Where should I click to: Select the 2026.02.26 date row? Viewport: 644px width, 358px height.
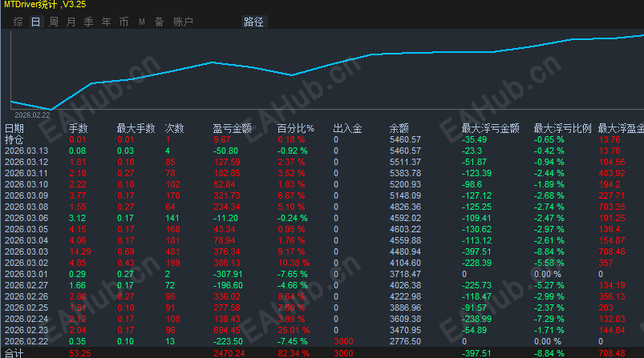[x=26, y=296]
